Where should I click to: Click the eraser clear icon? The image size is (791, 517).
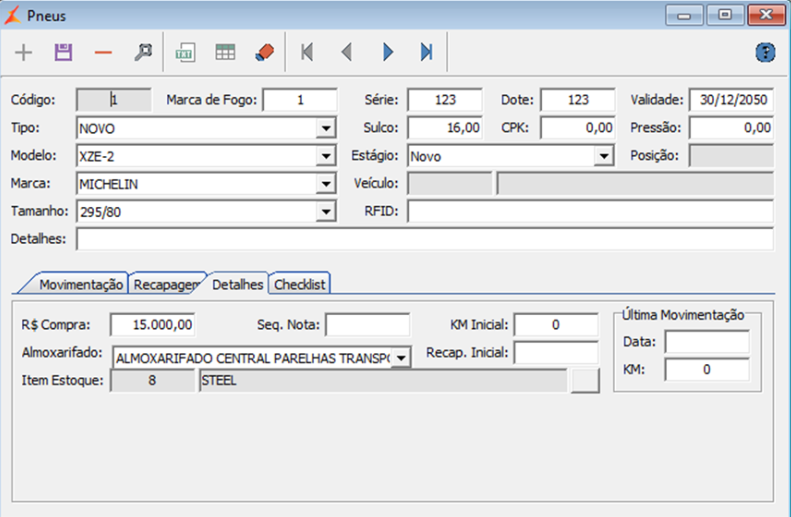point(264,52)
